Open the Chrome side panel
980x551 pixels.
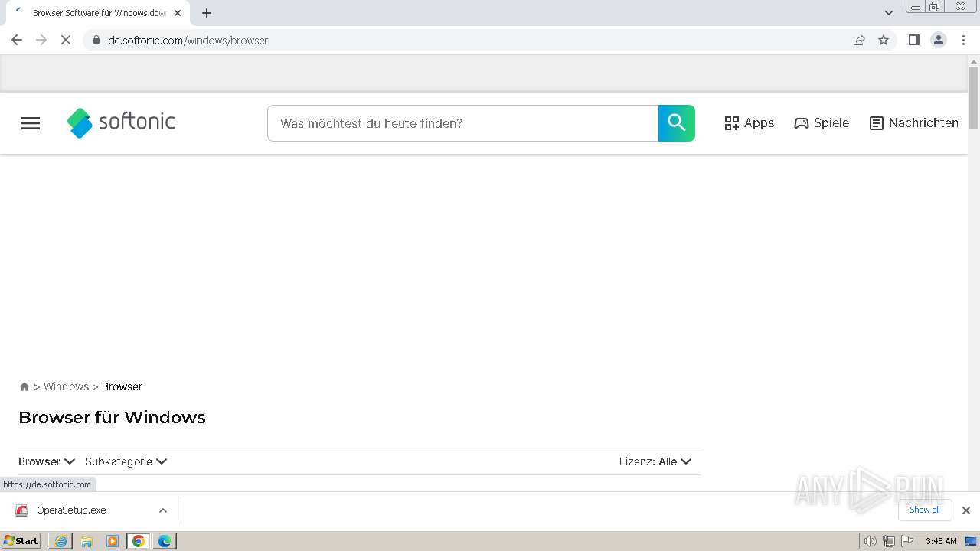point(913,40)
